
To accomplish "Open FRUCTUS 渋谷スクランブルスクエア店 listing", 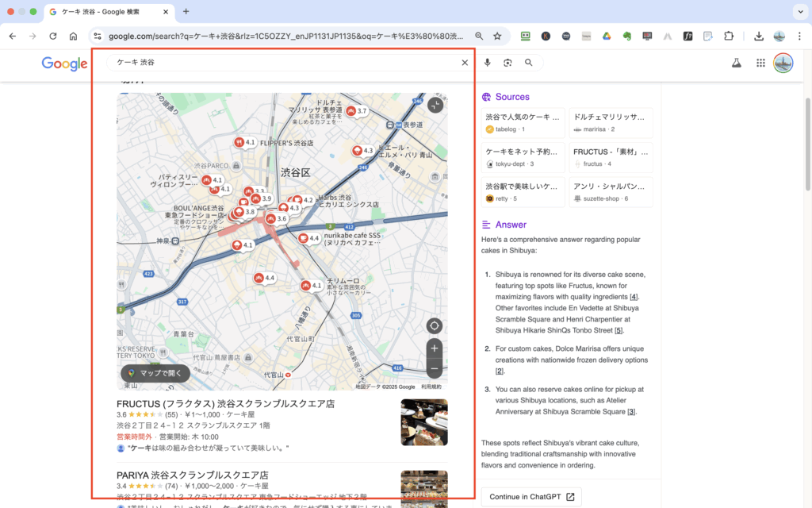I will (225, 404).
